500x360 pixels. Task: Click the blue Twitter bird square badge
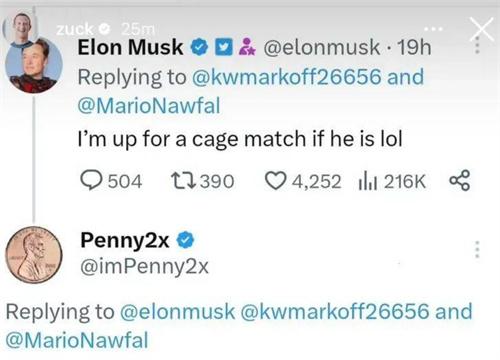223,47
